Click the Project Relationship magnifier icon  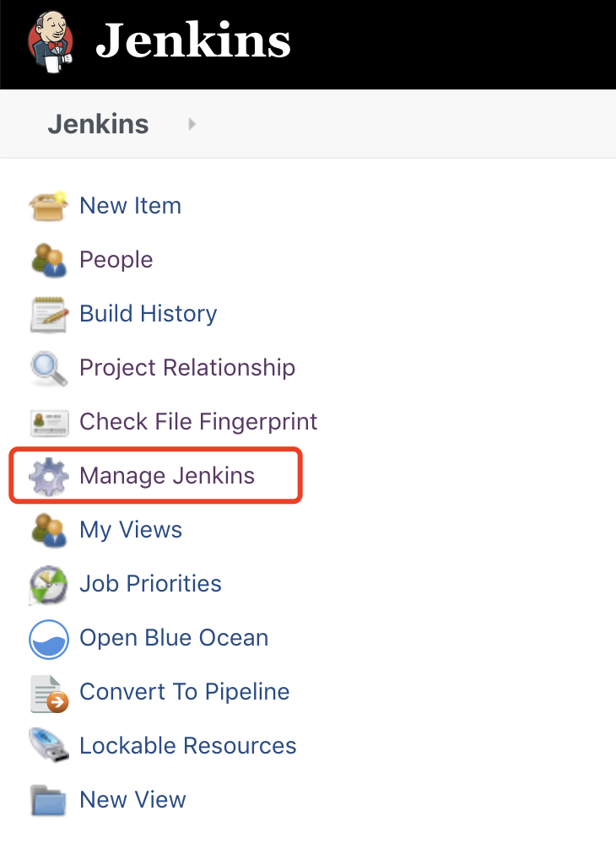pos(49,369)
